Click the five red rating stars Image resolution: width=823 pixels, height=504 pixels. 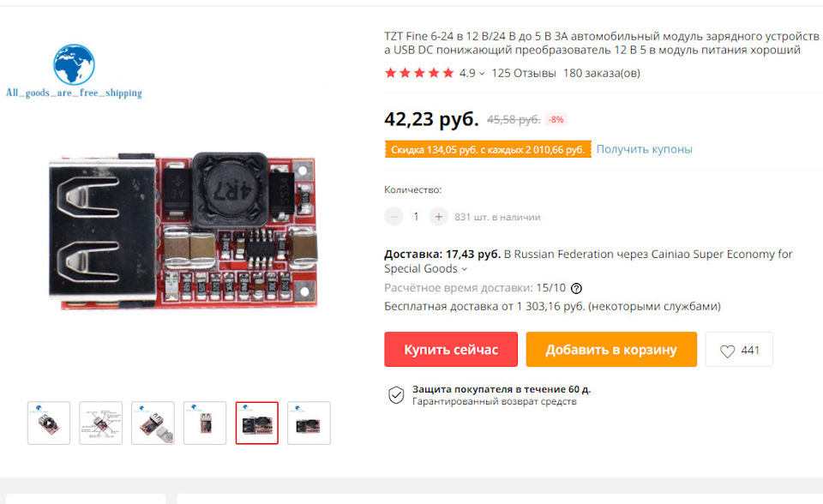tap(419, 73)
